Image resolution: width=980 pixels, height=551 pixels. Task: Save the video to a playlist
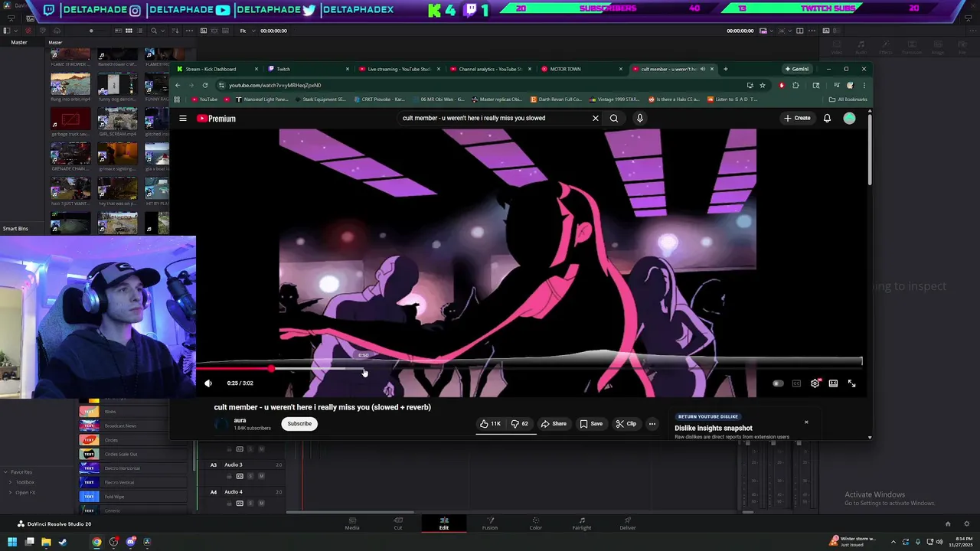coord(591,423)
